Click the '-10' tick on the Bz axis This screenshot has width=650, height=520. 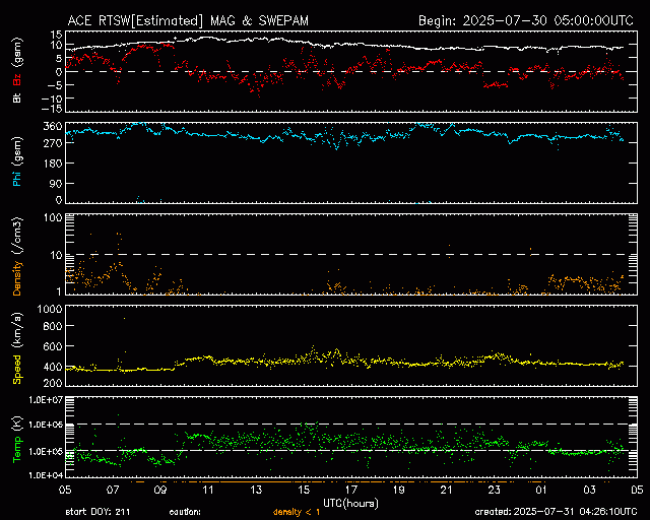[52, 99]
